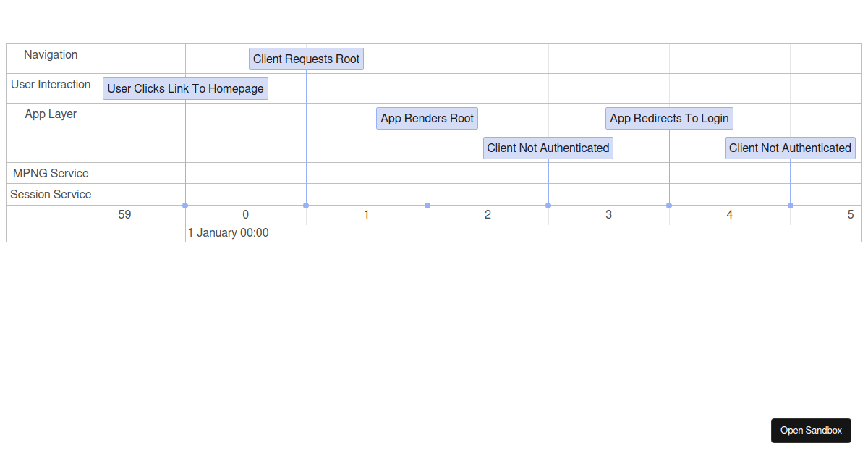Select the Navigation row label

point(51,54)
